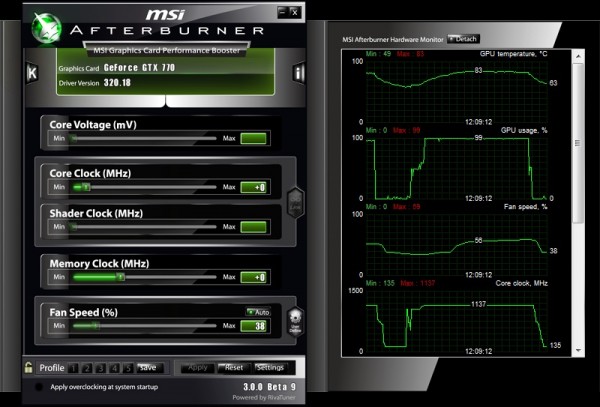This screenshot has width=600, height=407.
Task: Click the GPU usage graph
Action: [457, 168]
